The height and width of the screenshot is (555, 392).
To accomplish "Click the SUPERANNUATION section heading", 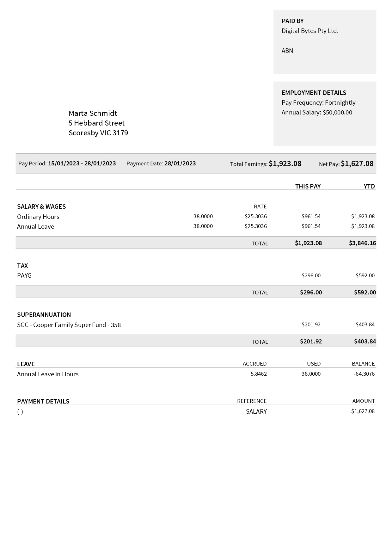I will click(x=44, y=315).
